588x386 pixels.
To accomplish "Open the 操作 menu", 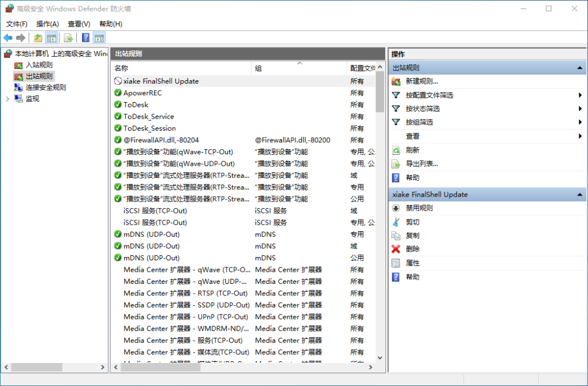I will tap(48, 24).
